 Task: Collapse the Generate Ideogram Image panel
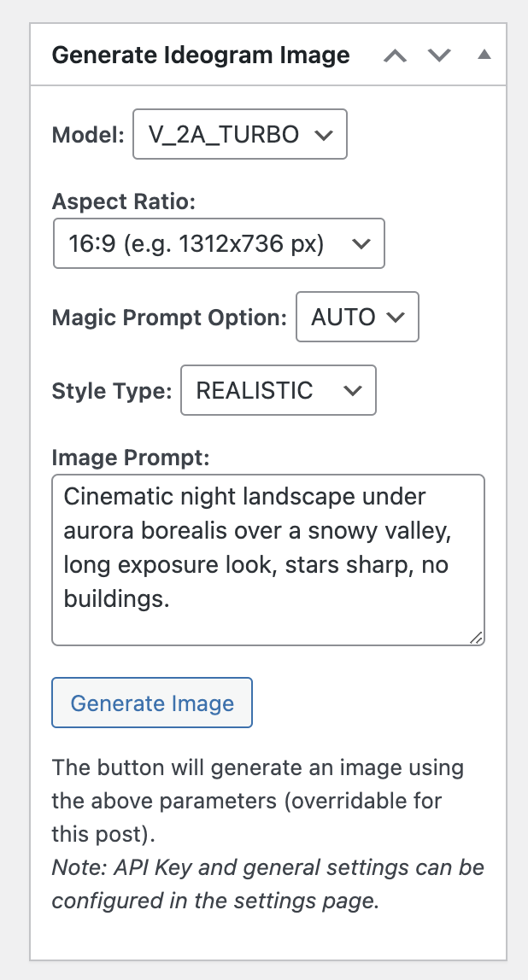click(x=484, y=54)
